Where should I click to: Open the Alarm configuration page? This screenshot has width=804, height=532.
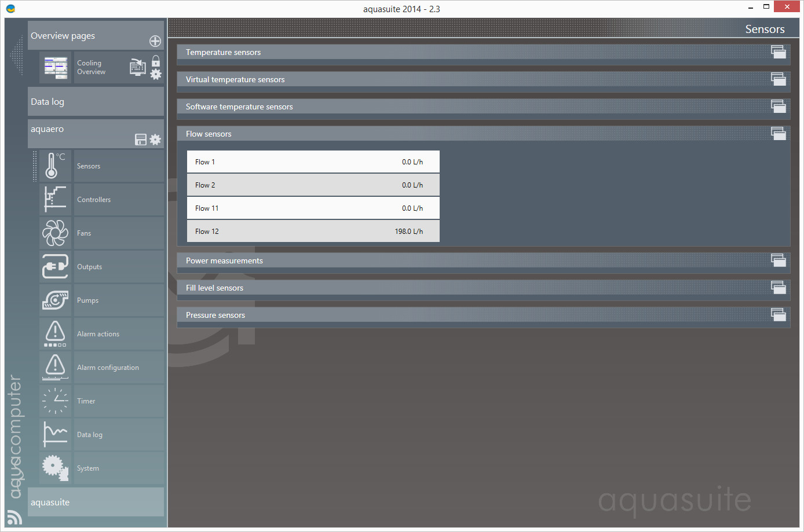119,368
